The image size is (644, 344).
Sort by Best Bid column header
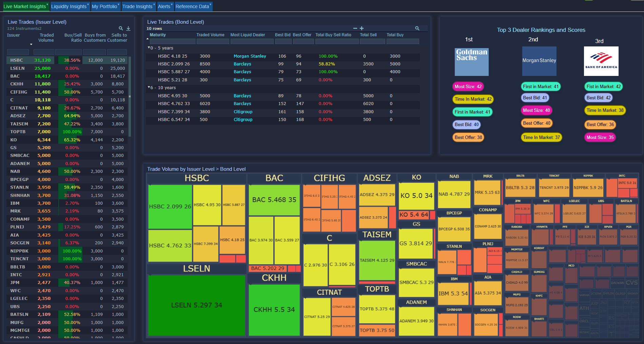point(282,35)
